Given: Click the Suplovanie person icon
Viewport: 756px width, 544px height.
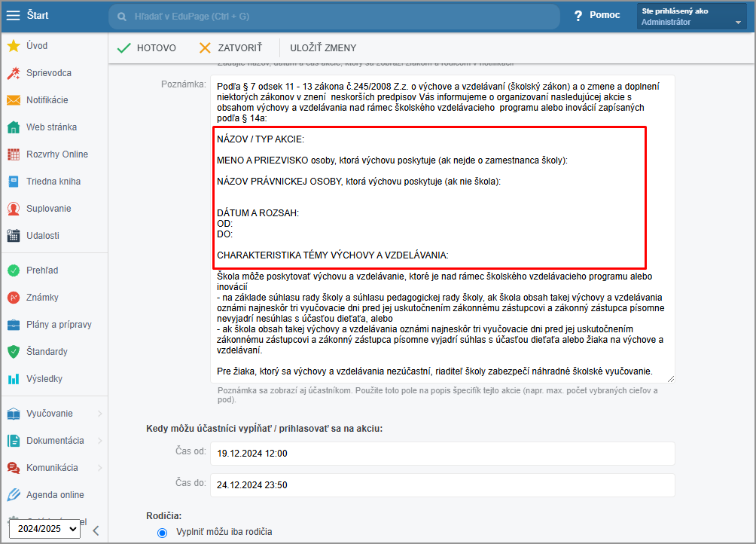Looking at the screenshot, I should tap(13, 209).
